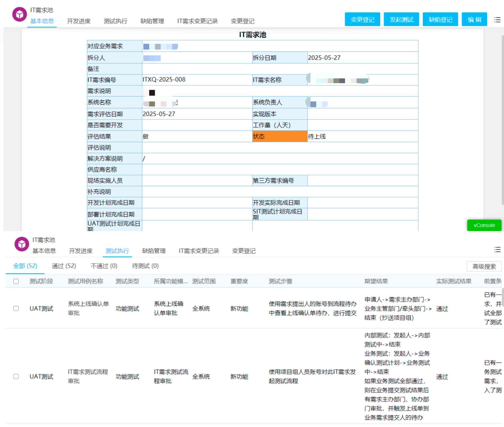Open 测试执行 tab in top panel
The width and height of the screenshot is (504, 427).
click(x=115, y=21)
